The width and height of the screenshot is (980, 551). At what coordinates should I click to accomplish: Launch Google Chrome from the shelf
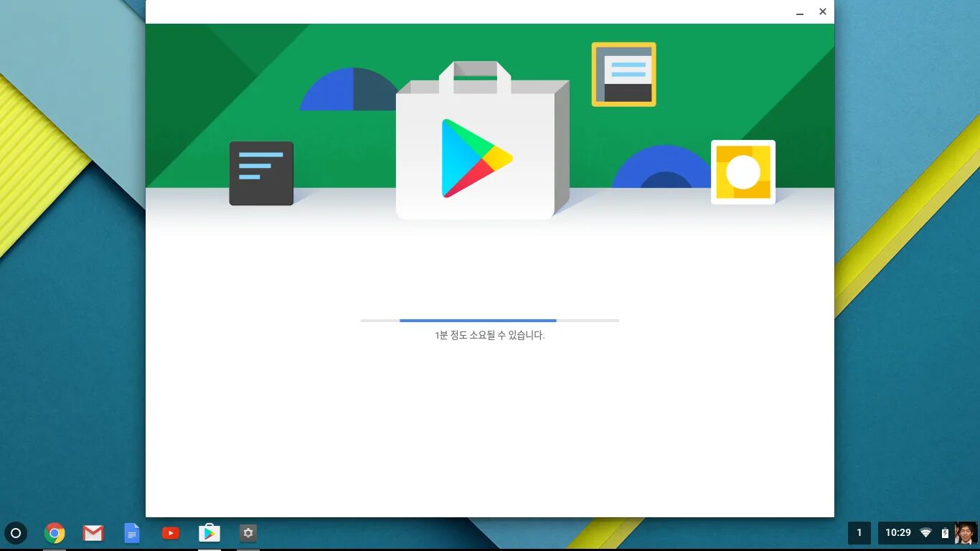(x=55, y=533)
